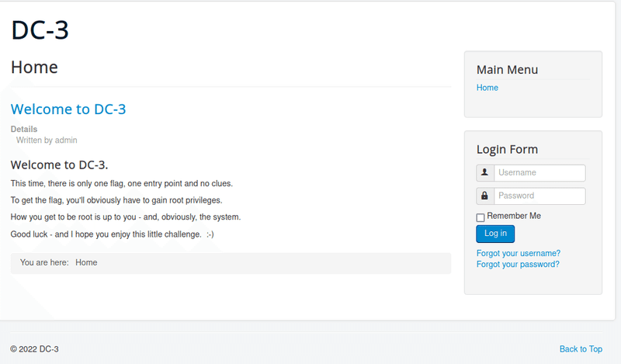
Task: Click the line about gaining root privileges
Action: point(116,200)
